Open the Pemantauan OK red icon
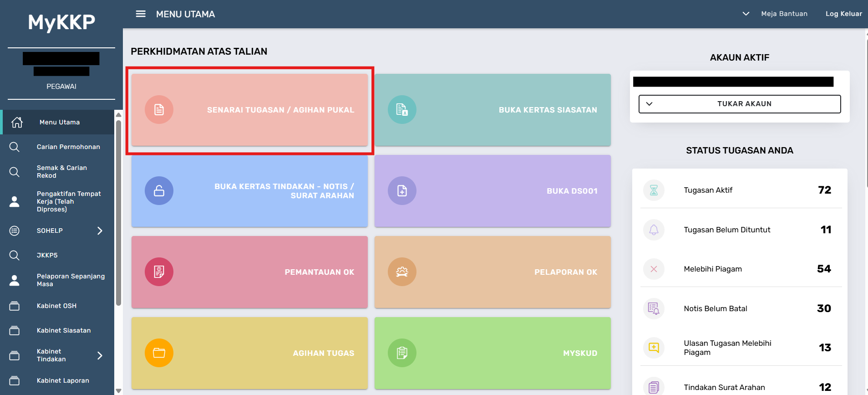 click(x=159, y=272)
